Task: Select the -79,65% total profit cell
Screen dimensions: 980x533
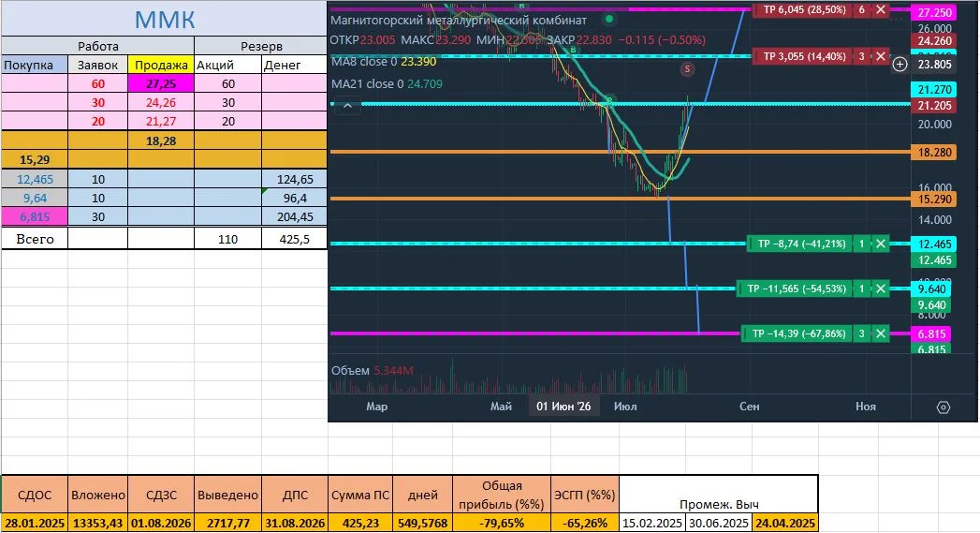Action: (x=502, y=523)
